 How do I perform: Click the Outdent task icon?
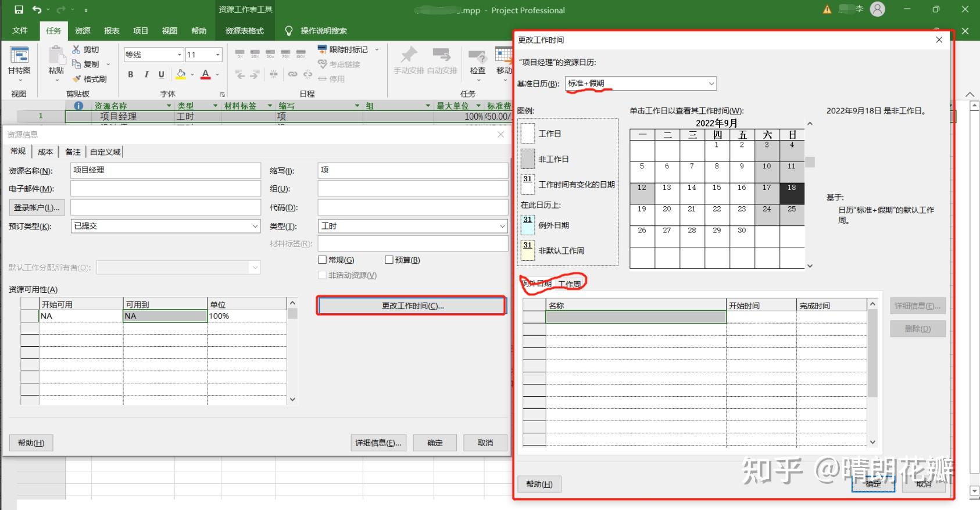[239, 74]
